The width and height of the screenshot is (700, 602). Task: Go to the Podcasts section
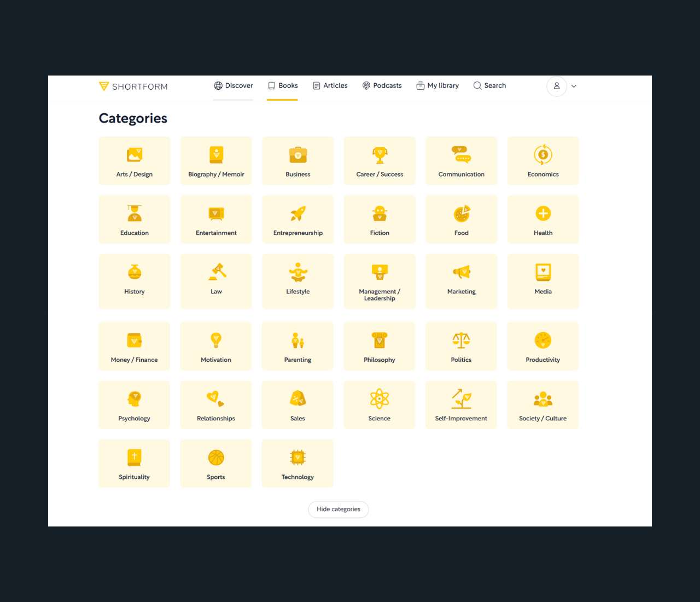click(382, 86)
